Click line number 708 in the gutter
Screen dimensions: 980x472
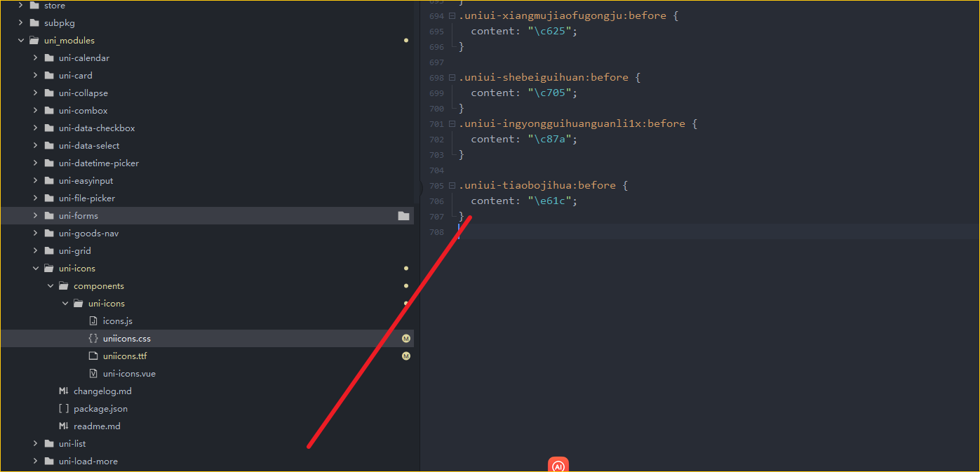click(436, 232)
